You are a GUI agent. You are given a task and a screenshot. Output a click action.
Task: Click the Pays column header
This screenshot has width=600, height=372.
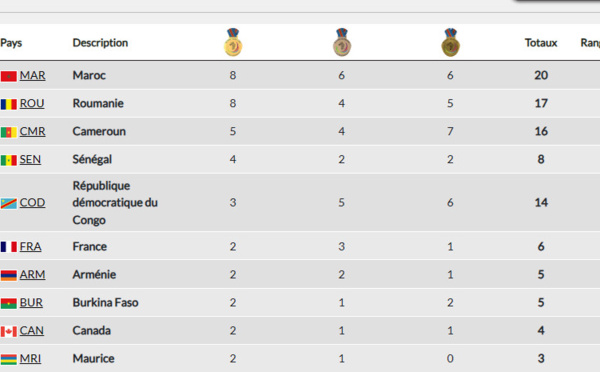point(11,43)
